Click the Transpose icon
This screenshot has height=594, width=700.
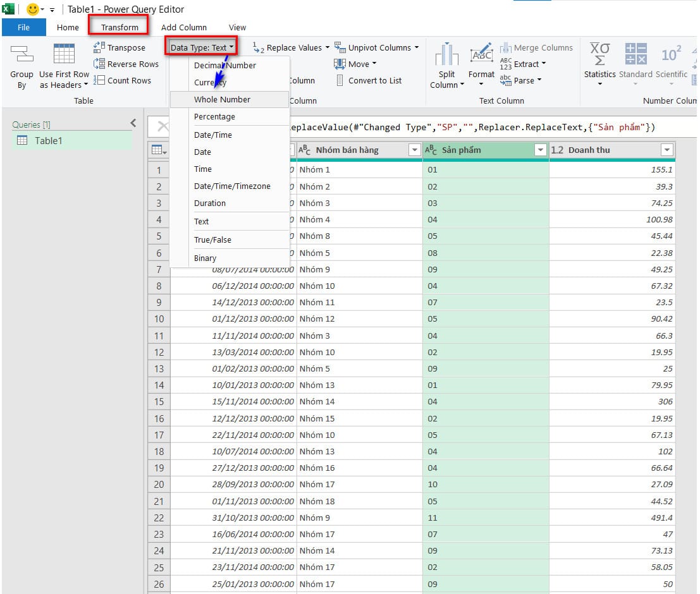pyautogui.click(x=99, y=47)
